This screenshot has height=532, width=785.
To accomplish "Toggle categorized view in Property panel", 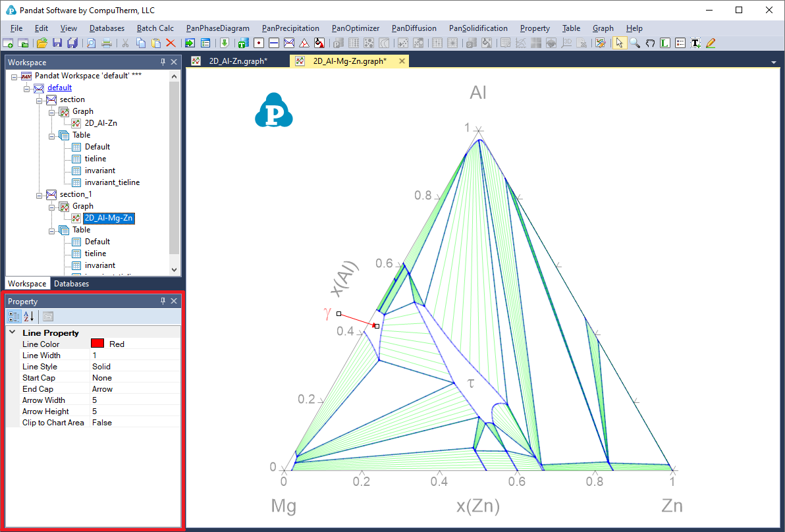I will coord(14,317).
